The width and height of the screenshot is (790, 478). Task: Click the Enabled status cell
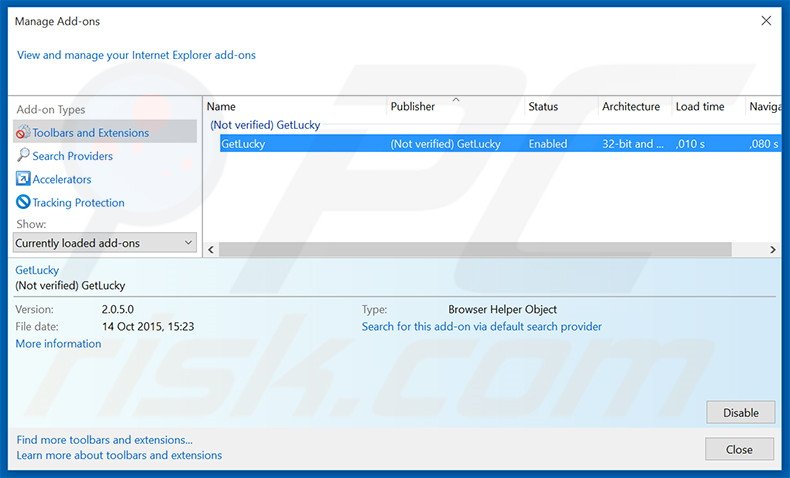tap(548, 144)
